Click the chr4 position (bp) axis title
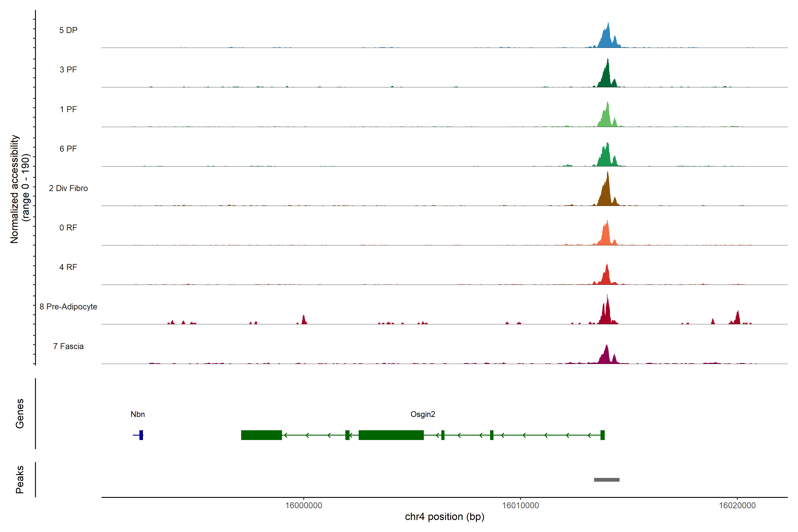798x532 pixels. pos(444,517)
